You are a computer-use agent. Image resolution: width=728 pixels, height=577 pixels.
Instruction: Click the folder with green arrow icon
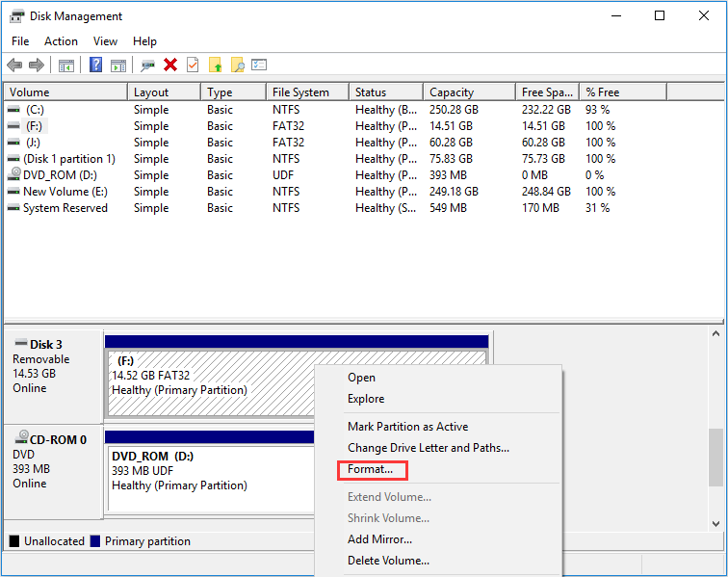(215, 65)
